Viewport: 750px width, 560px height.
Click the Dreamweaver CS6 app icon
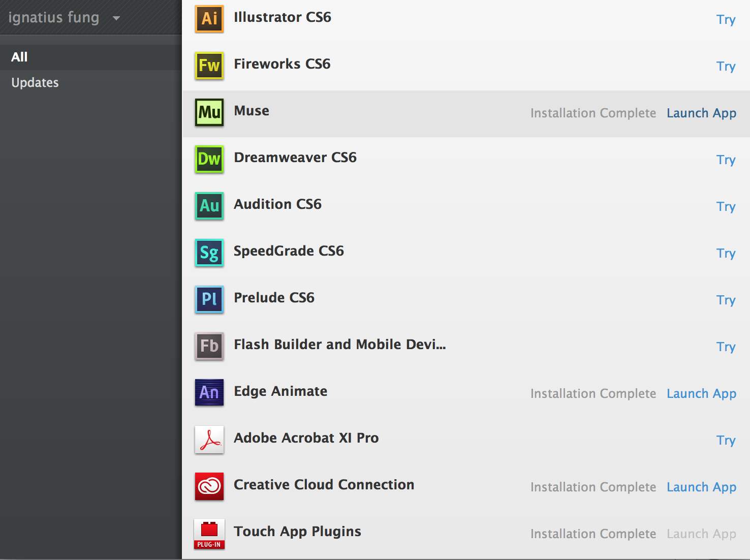click(209, 159)
